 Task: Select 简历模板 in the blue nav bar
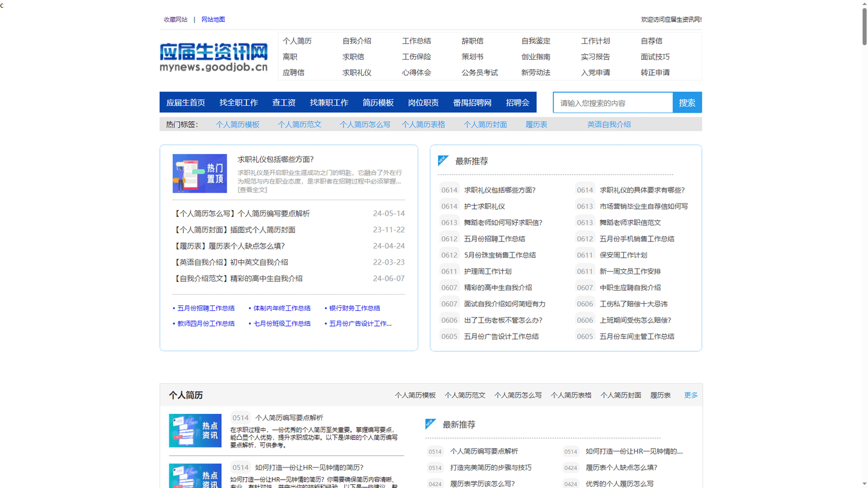click(378, 102)
